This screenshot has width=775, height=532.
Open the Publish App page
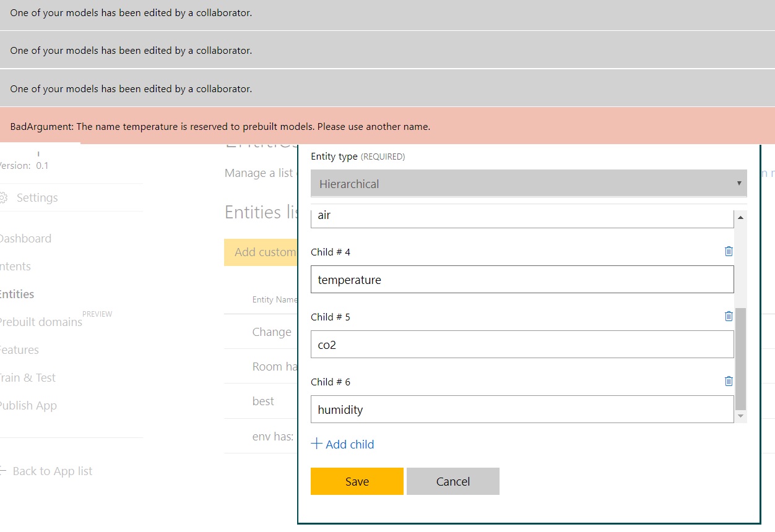tap(28, 406)
